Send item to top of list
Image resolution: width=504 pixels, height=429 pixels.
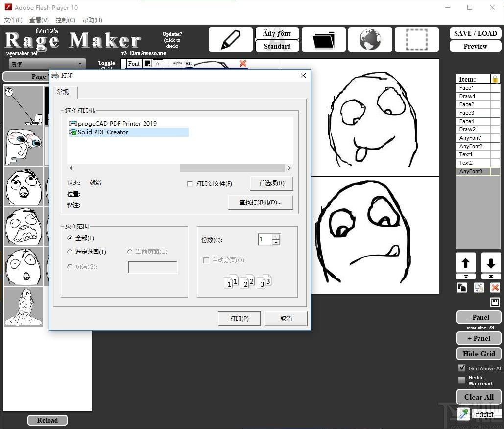pyautogui.click(x=465, y=277)
